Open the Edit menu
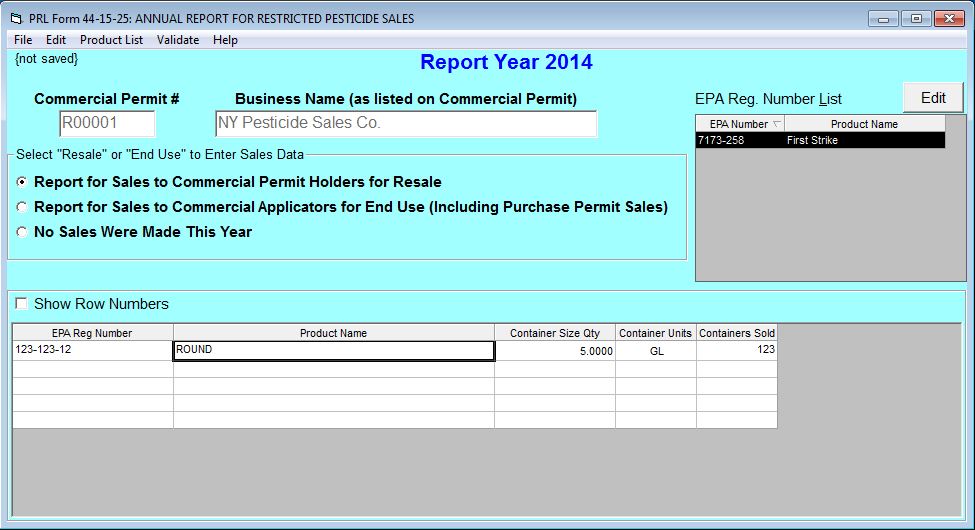Screen dimensions: 975x530 pyautogui.click(x=56, y=40)
